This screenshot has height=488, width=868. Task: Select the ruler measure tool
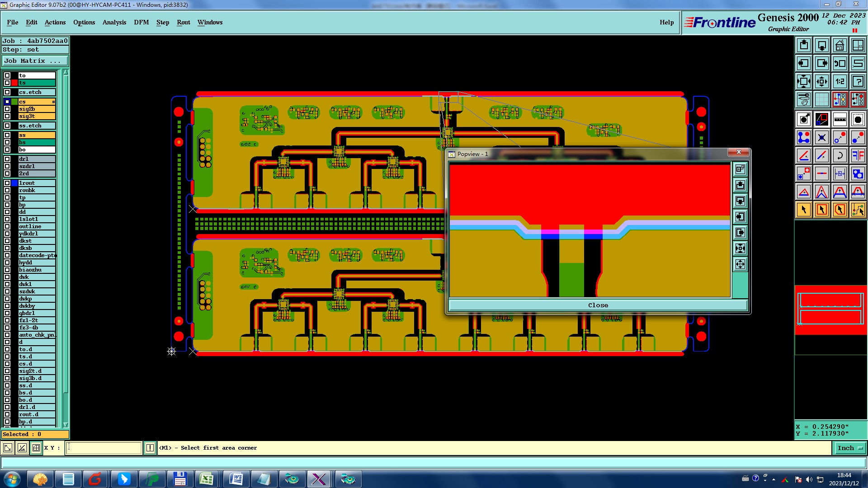tap(840, 119)
